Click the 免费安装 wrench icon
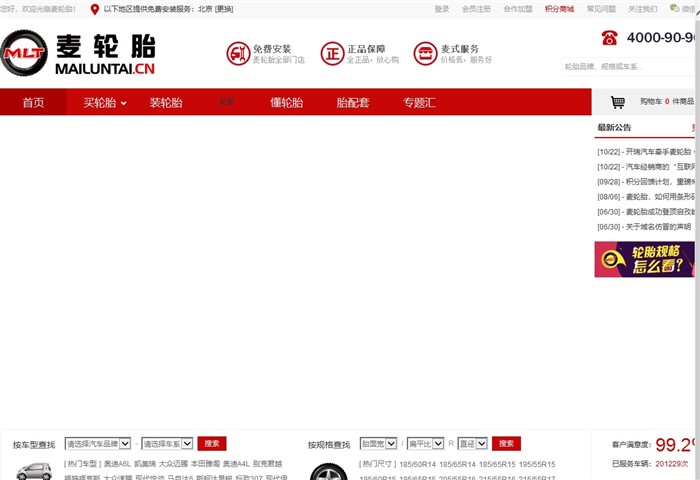The image size is (700, 480). click(238, 54)
